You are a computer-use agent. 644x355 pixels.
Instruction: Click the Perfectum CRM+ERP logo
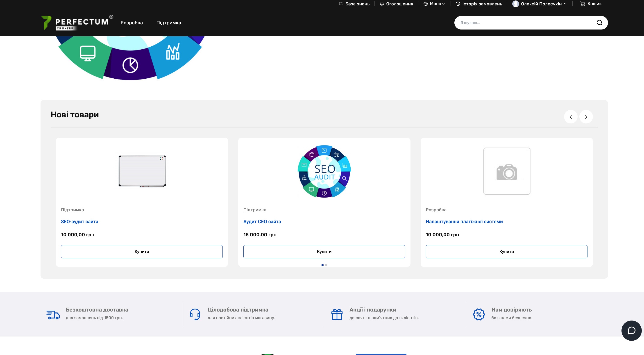77,23
